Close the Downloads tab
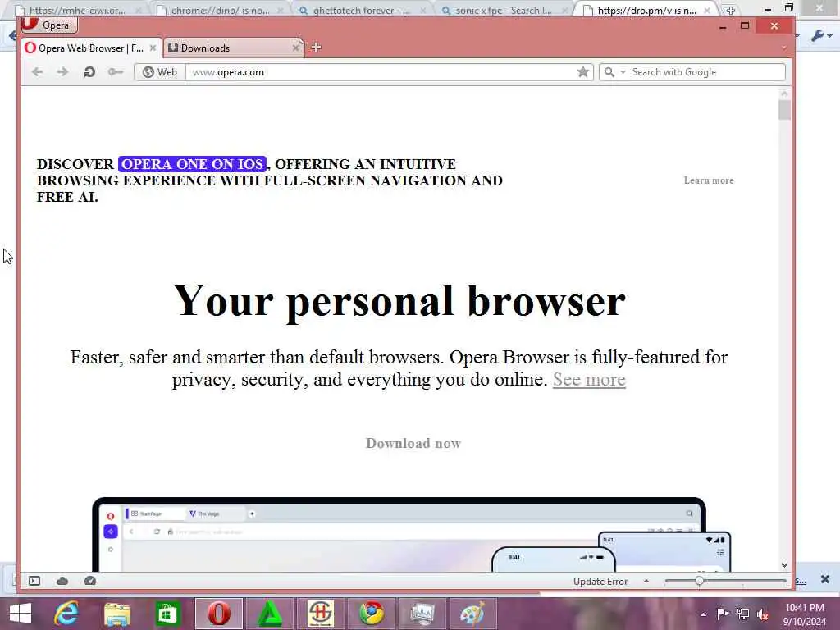Screen dimensions: 840x630 [x=295, y=48]
